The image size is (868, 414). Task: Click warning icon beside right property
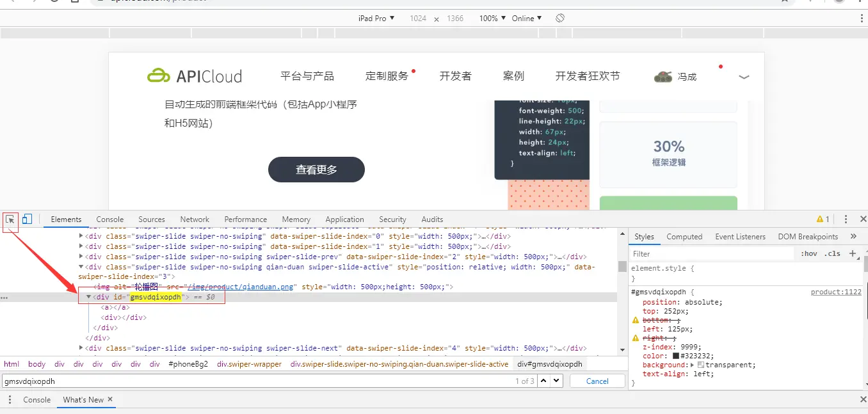[636, 338]
